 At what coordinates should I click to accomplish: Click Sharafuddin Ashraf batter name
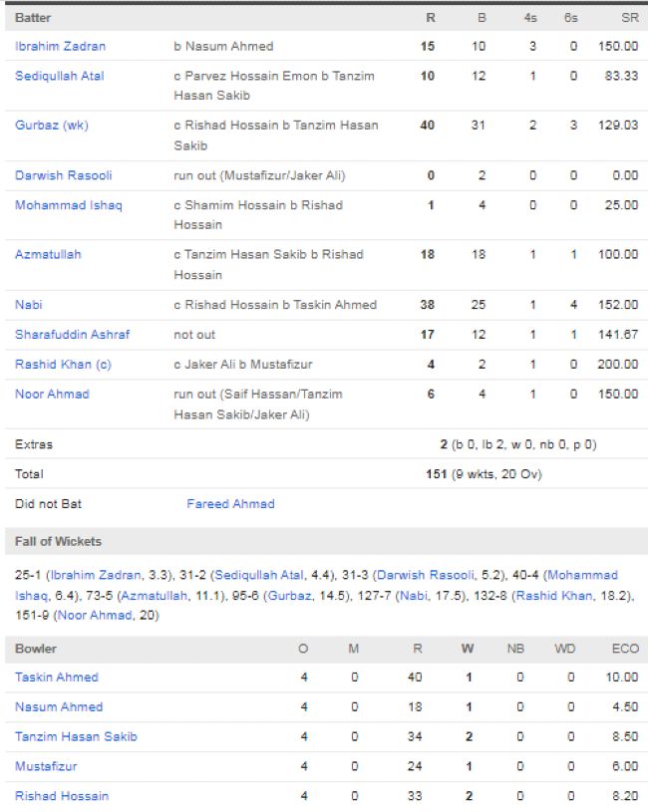[72, 335]
